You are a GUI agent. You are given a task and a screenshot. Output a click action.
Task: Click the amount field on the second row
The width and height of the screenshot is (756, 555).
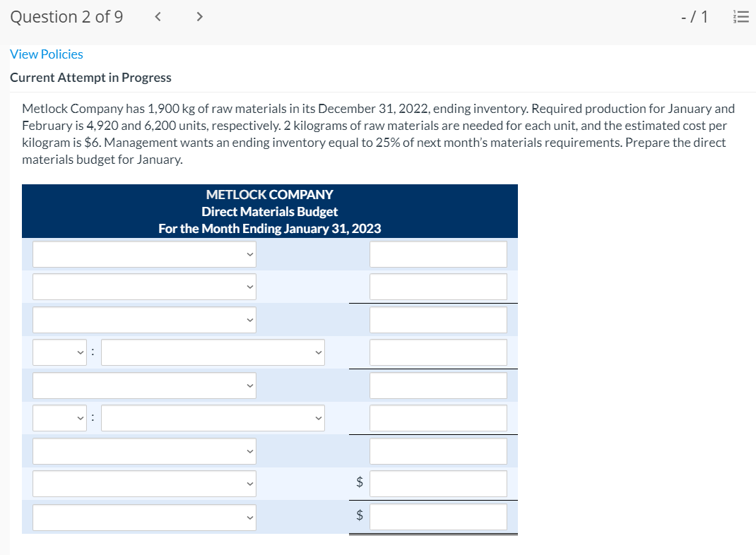pos(437,287)
